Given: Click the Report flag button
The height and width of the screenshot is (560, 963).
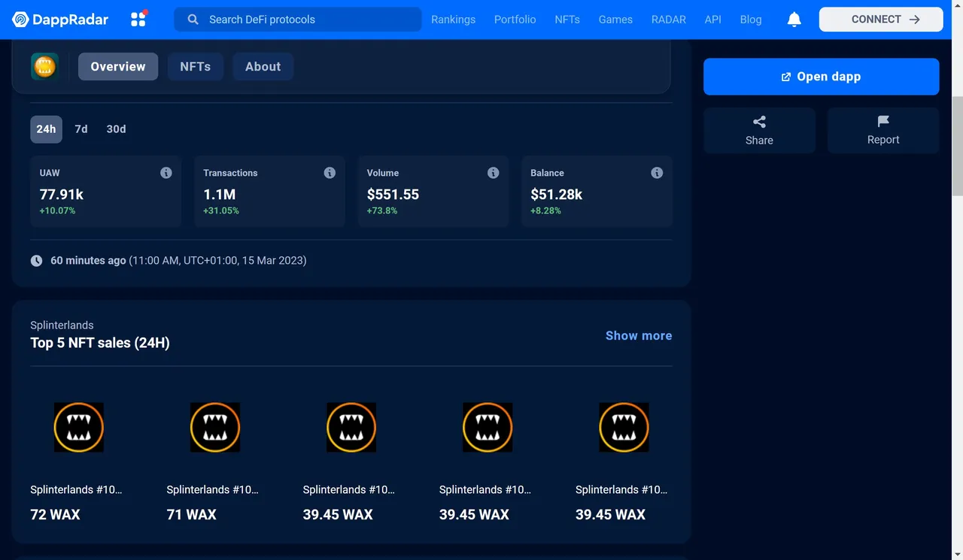Looking at the screenshot, I should click(x=883, y=130).
